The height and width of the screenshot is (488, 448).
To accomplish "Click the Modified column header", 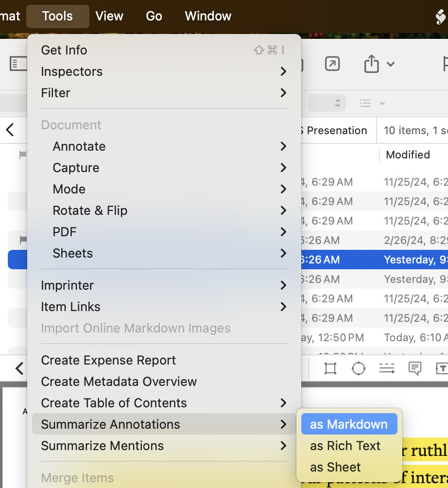I will [408, 155].
